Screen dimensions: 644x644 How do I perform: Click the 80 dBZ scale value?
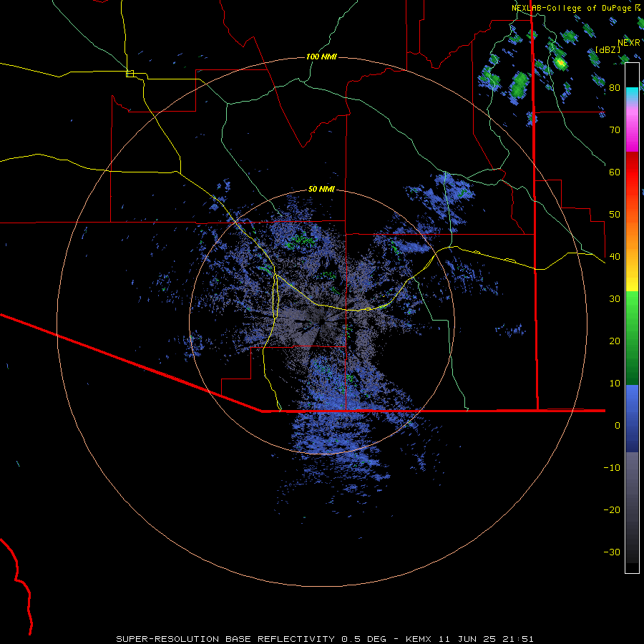pyautogui.click(x=615, y=87)
